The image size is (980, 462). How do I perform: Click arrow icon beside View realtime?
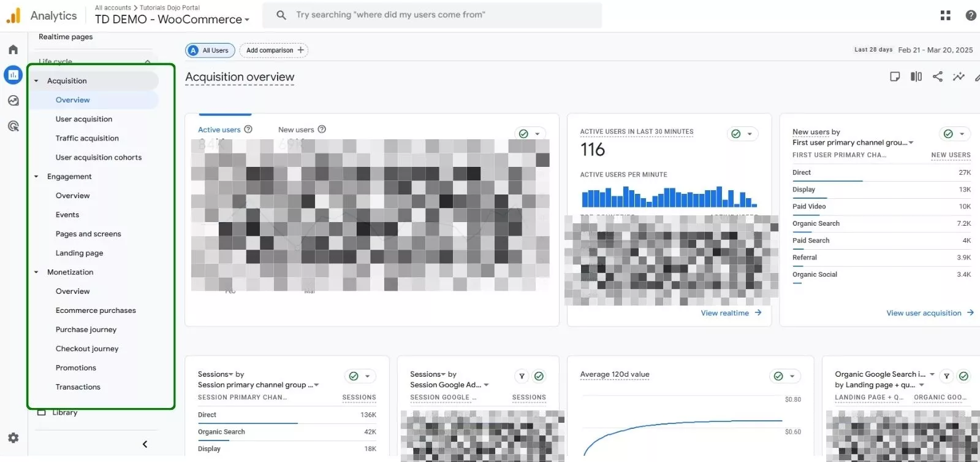point(758,313)
